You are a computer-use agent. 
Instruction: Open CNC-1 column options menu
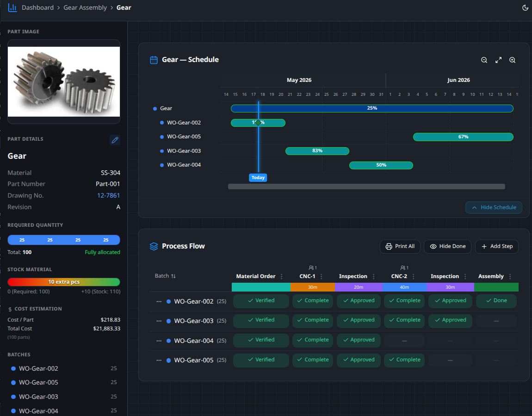[322, 276]
